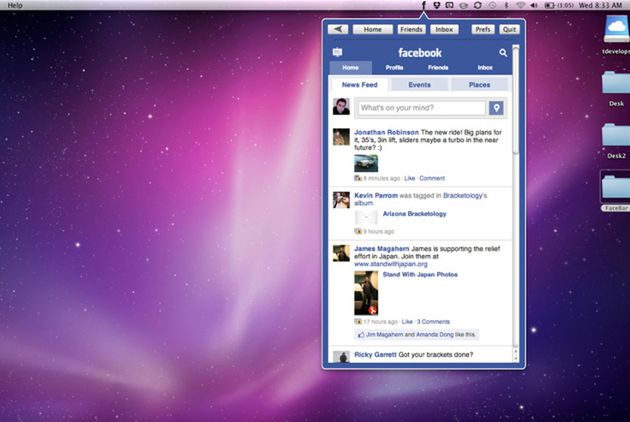The width and height of the screenshot is (630, 422).
Task: Click your own profile picture by status box
Action: [341, 106]
